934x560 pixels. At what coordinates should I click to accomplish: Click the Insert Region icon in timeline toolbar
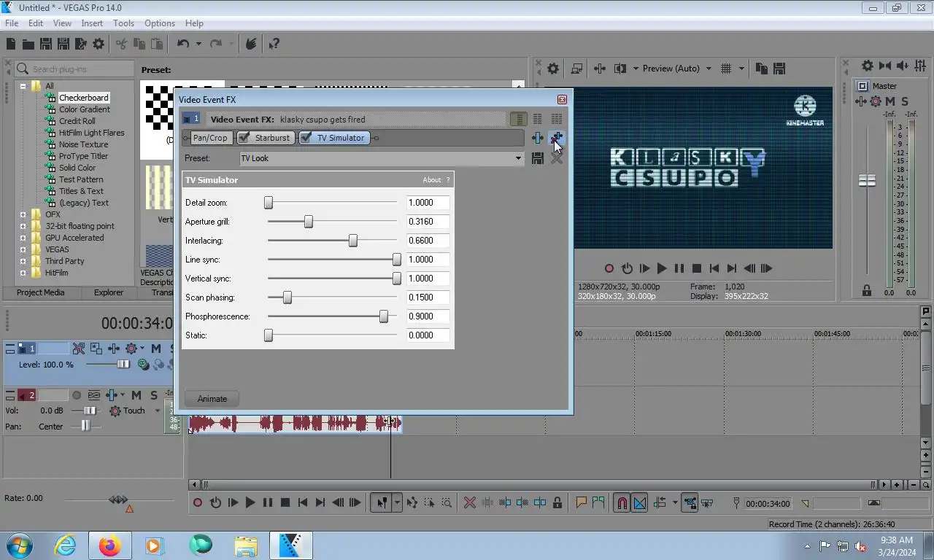tap(598, 502)
